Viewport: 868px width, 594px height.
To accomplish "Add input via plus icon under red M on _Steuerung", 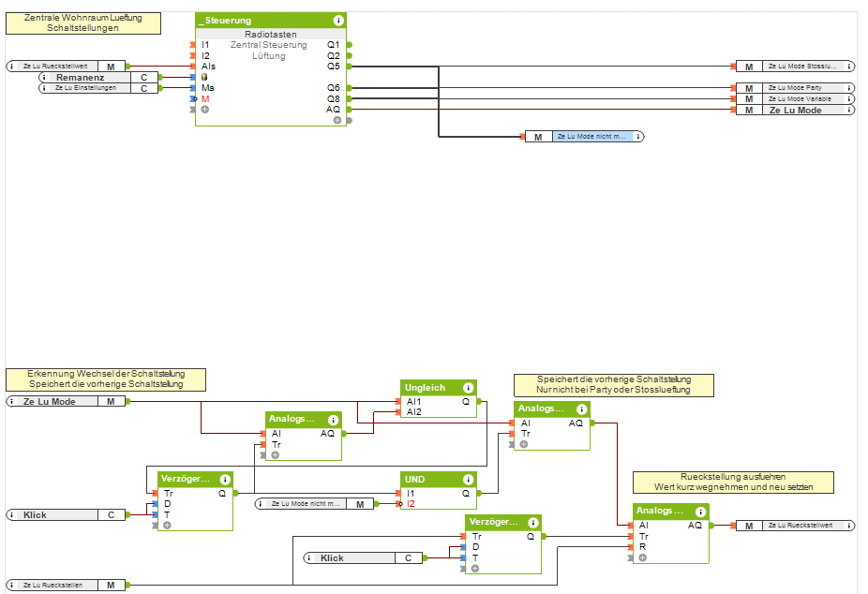I will click(205, 110).
